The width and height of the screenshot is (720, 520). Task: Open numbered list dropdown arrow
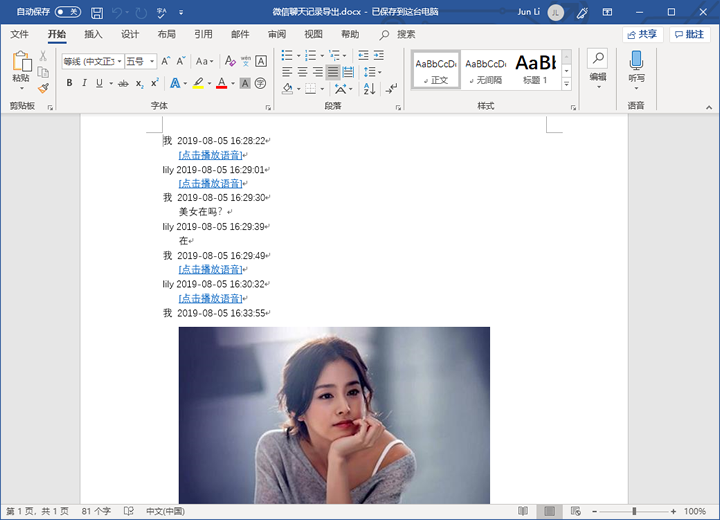(x=322, y=56)
